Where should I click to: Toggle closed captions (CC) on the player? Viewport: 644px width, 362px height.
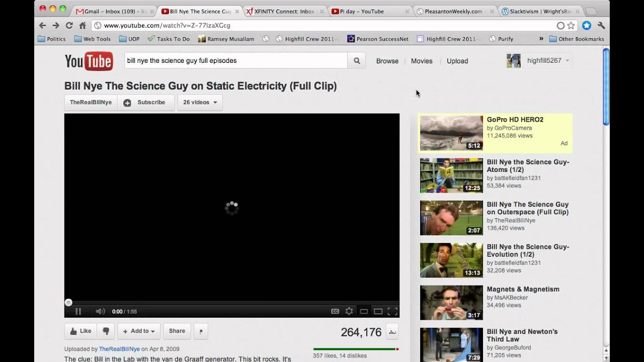coord(335,311)
